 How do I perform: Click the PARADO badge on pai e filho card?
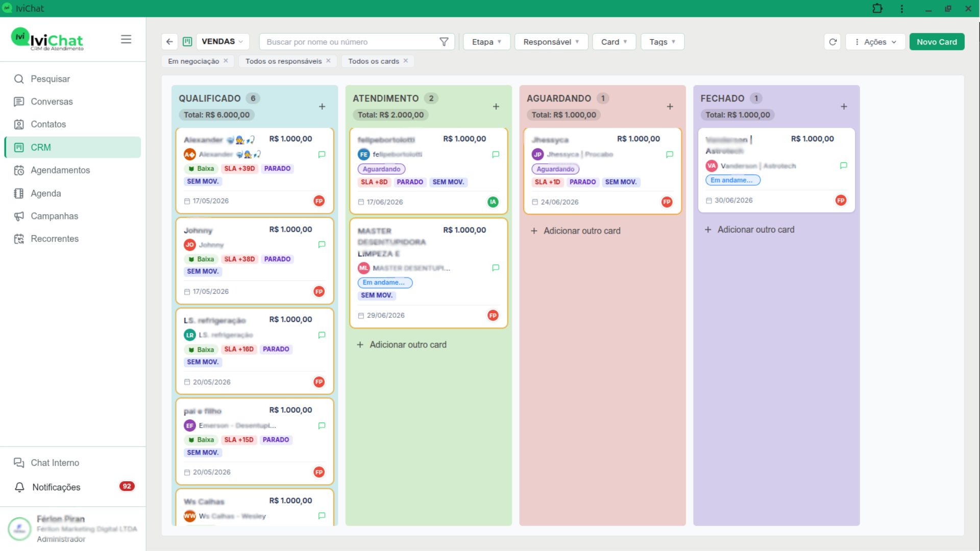click(276, 440)
